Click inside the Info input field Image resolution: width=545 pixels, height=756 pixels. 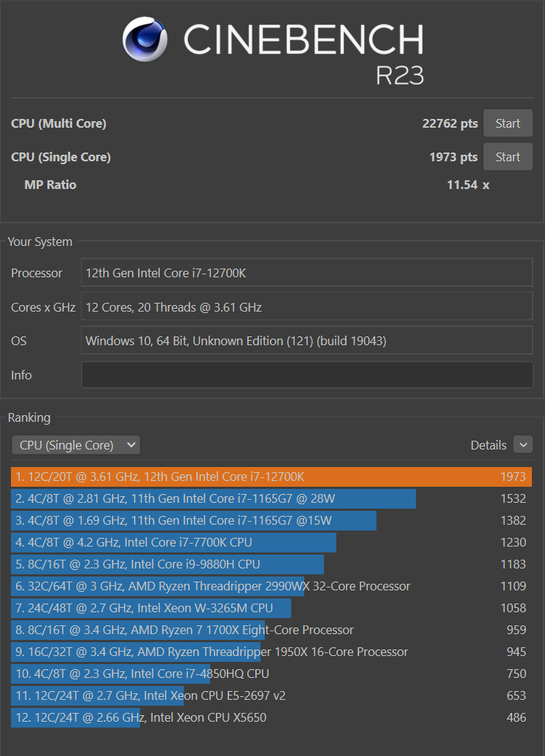306,374
